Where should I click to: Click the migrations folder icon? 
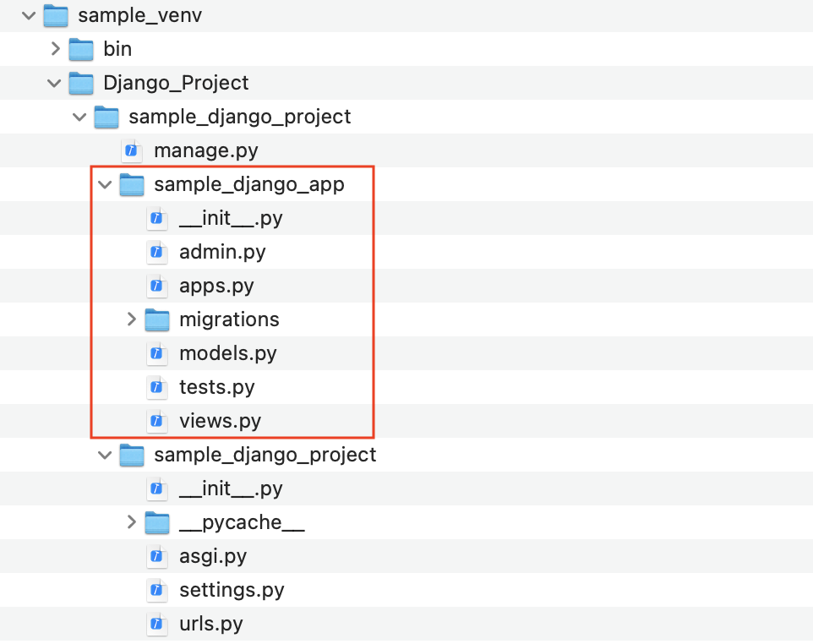point(157,319)
